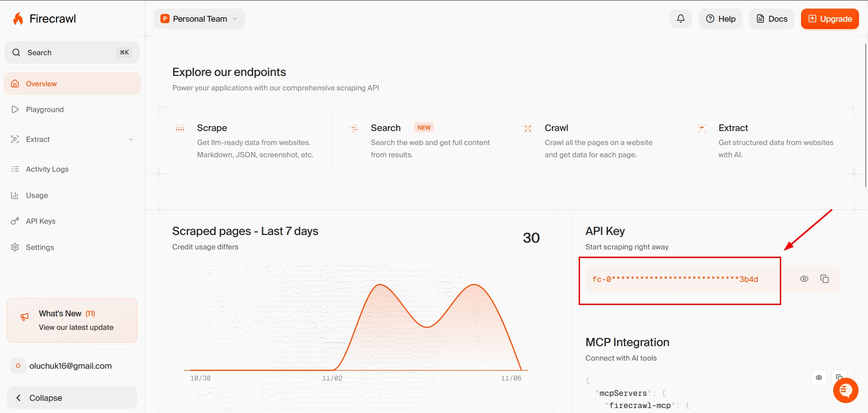Viewport: 868px width, 413px height.
Task: Click the NEW badge next to Search
Action: 424,127
